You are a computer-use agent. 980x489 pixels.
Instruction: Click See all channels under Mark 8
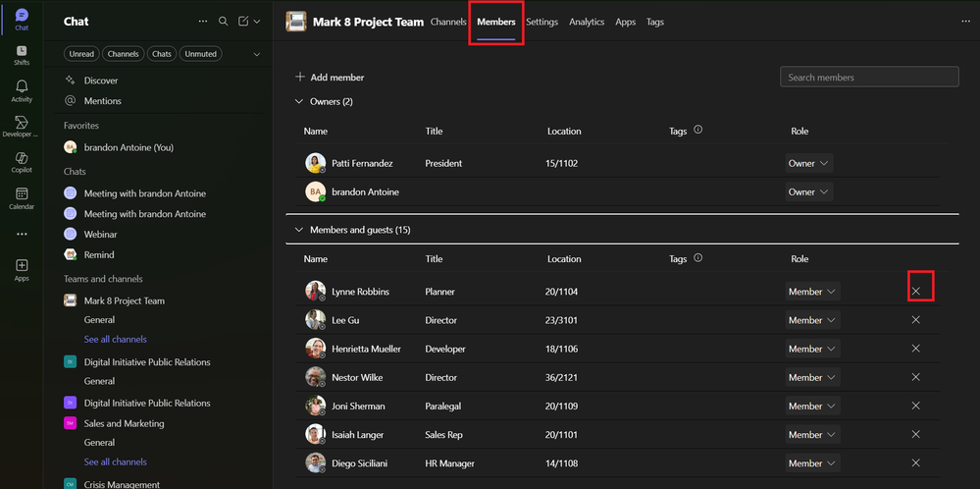[115, 339]
